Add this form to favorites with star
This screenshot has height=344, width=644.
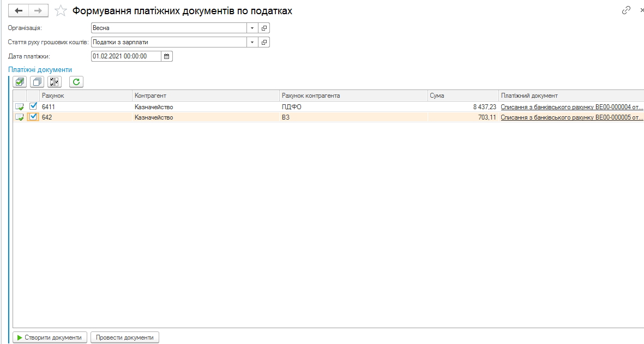[61, 11]
